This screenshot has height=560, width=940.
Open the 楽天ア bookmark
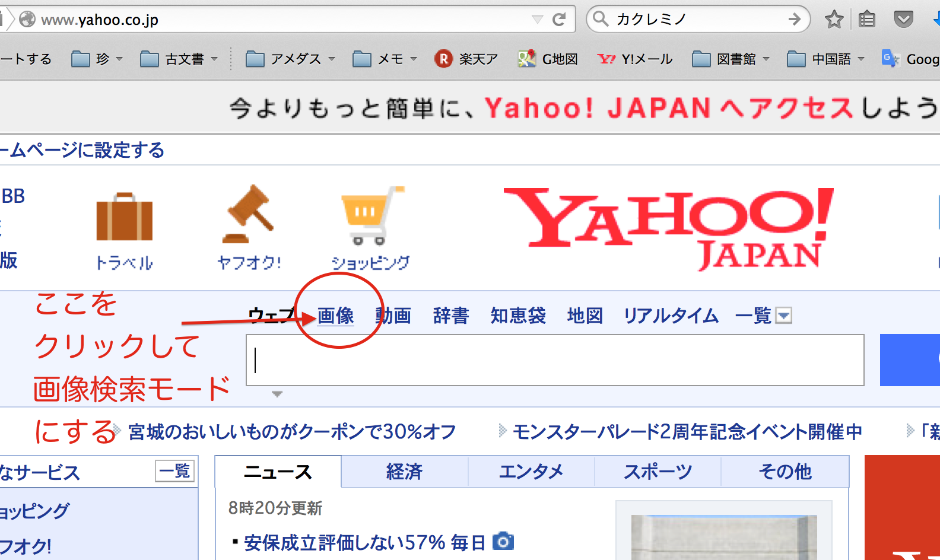click(x=466, y=59)
